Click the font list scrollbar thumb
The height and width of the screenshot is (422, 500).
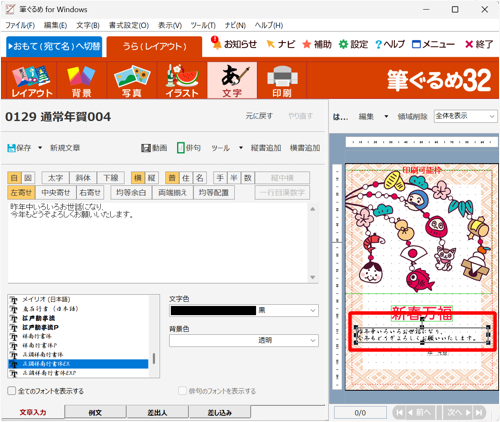(x=154, y=359)
